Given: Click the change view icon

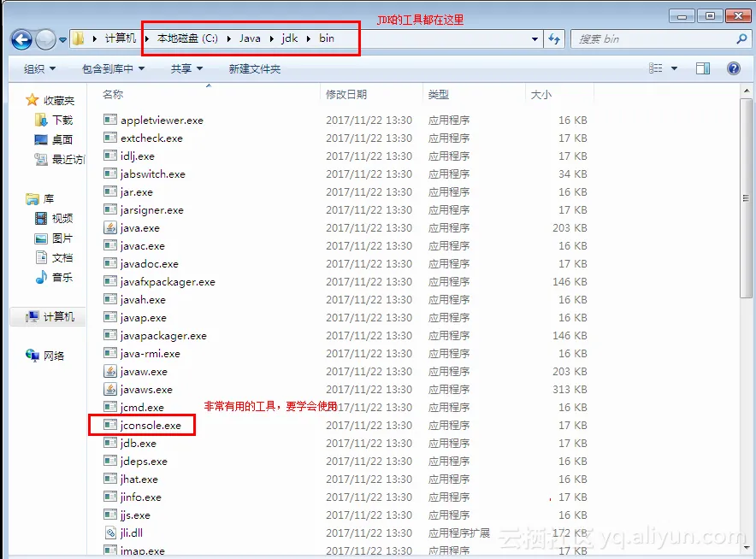Looking at the screenshot, I should 655,68.
